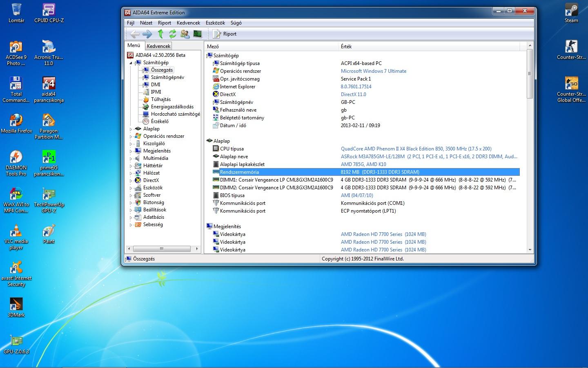Image resolution: width=588 pixels, height=368 pixels.
Task: Click the prime95 parancsikonja desktop icon
Action: coord(49,163)
